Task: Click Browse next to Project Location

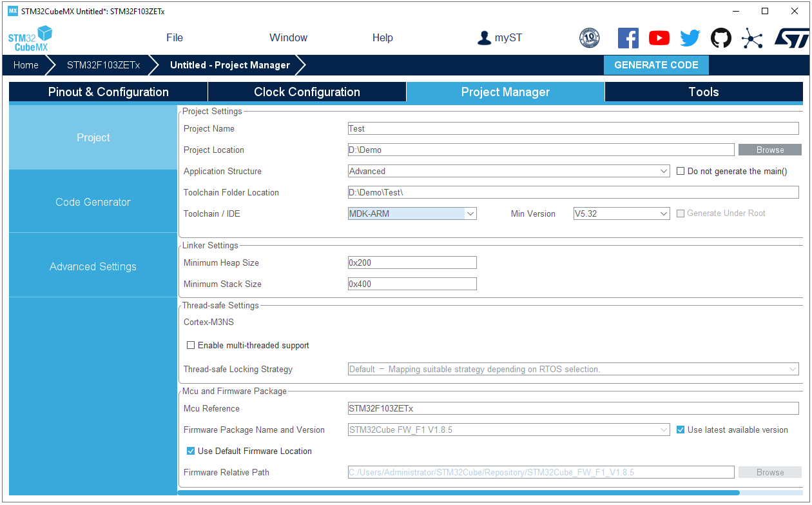Action: (x=770, y=150)
